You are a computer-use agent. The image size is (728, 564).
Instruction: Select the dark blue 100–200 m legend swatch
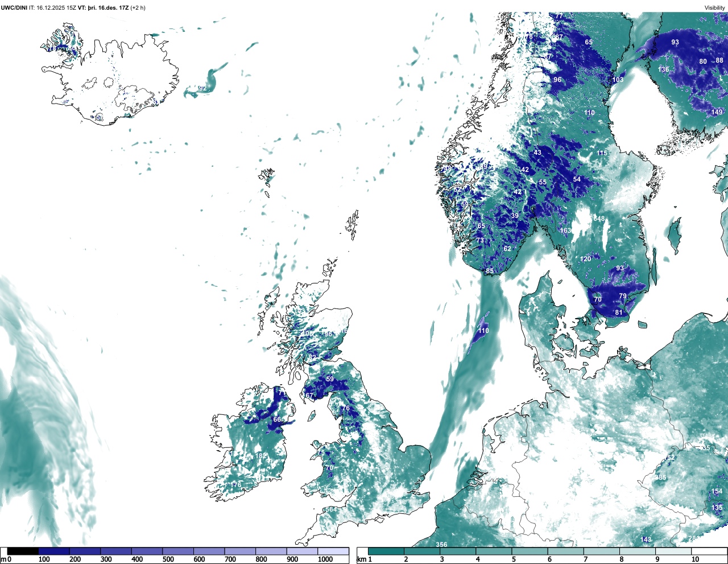(54, 551)
